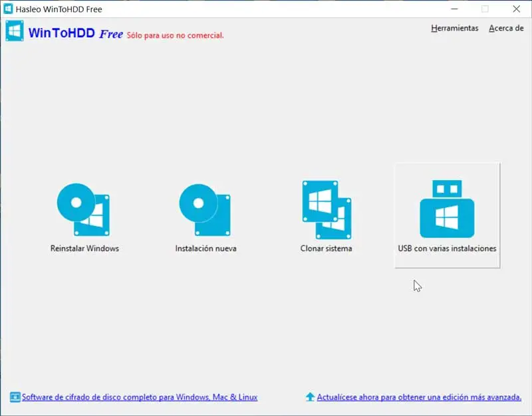532x416 pixels.
Task: Click the blue upgrade arrow icon
Action: click(310, 397)
